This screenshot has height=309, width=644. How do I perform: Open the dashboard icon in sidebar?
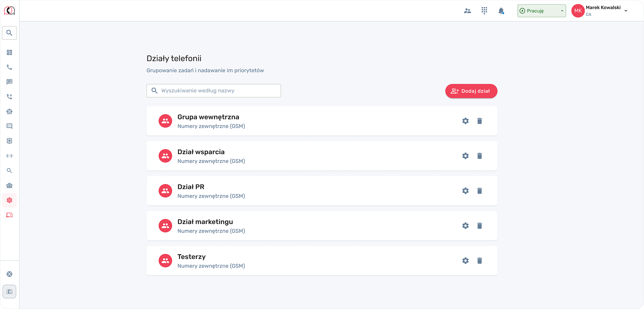click(x=9, y=52)
